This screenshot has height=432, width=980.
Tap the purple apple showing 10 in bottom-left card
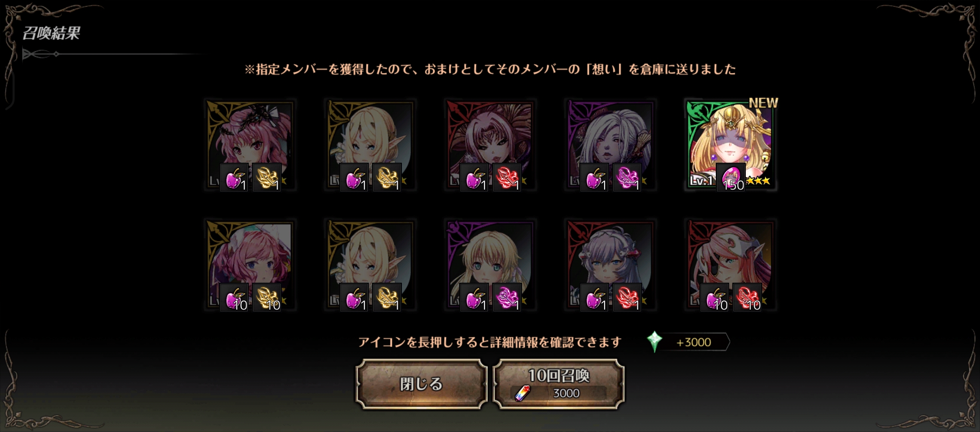click(x=234, y=297)
